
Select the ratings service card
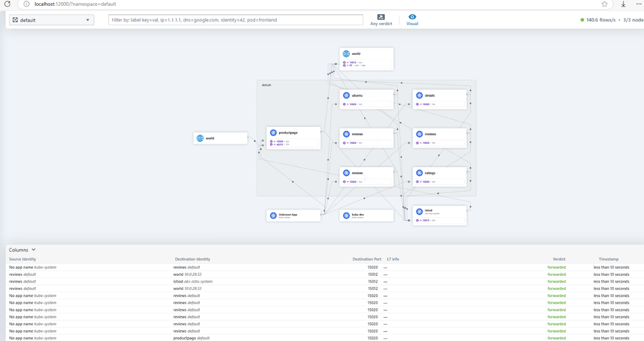click(440, 177)
